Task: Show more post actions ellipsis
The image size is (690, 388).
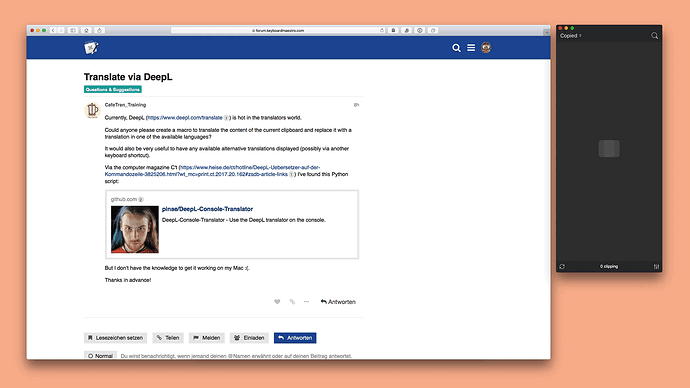Action: (x=307, y=302)
